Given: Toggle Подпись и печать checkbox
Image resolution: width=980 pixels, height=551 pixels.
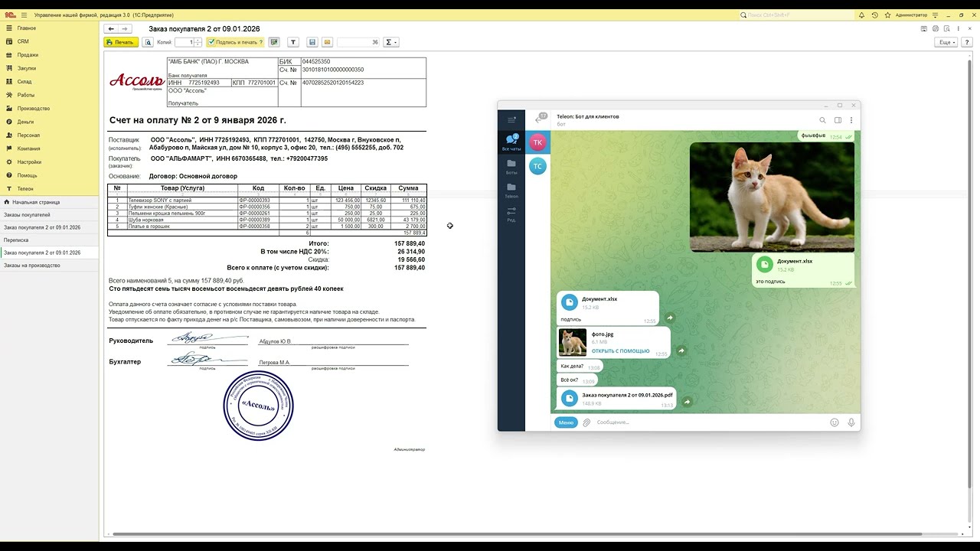Looking at the screenshot, I should [212, 42].
